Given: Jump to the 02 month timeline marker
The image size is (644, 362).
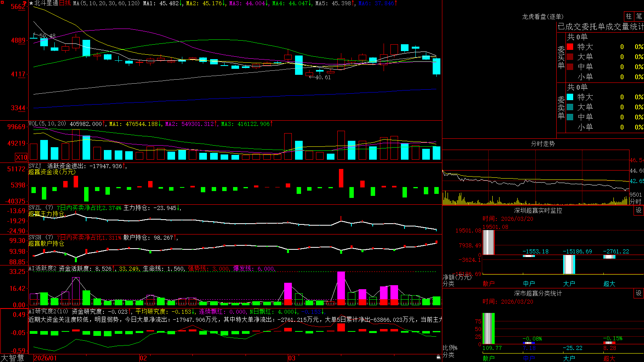Looking at the screenshot, I should point(143,358).
